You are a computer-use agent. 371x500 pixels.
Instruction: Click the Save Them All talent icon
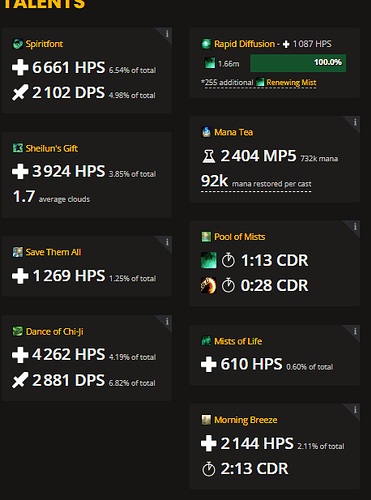pos(18,252)
